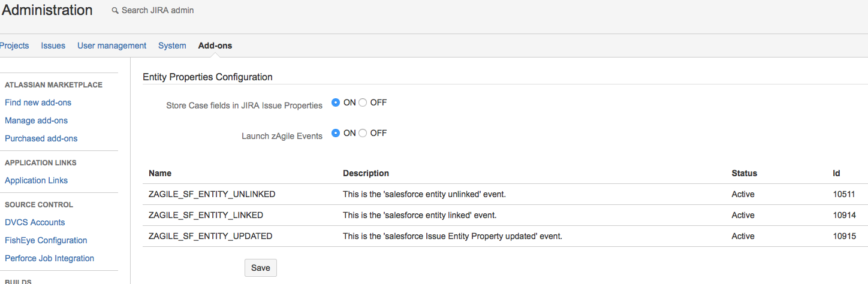Set Launch zAgile Events to OFF
868x284 pixels.
point(363,133)
